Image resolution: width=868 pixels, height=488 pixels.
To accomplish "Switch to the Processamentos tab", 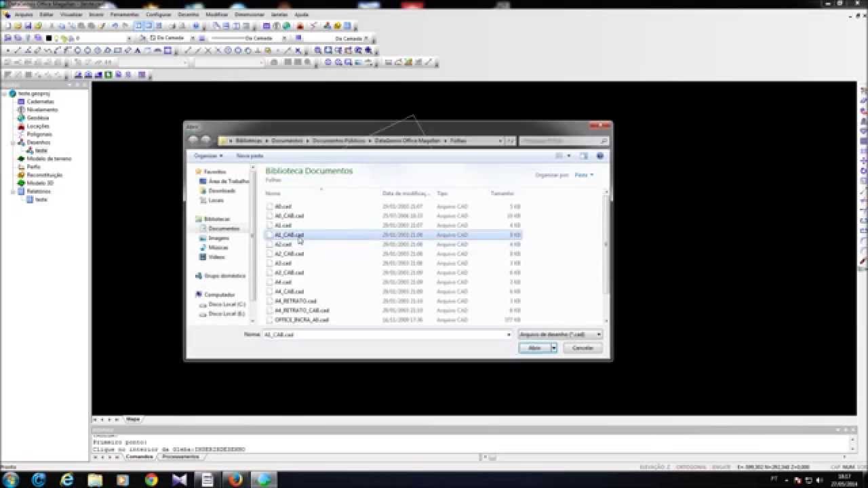I will click(180, 457).
